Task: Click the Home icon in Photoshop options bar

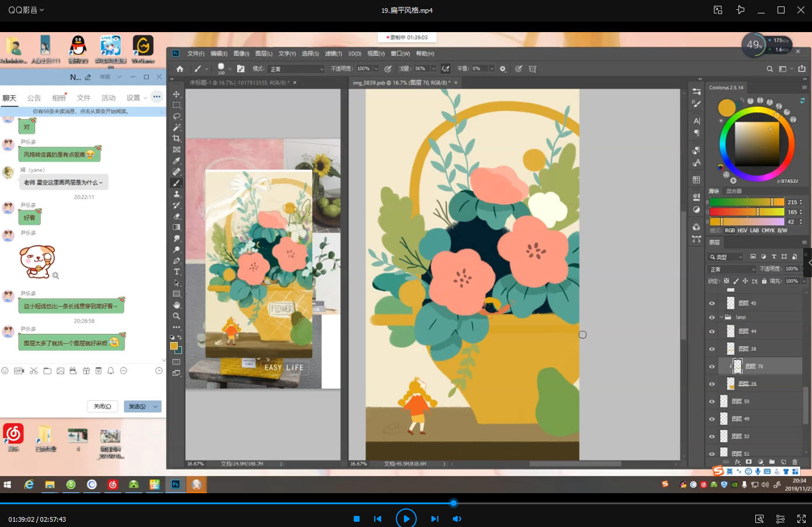Action: 180,68
